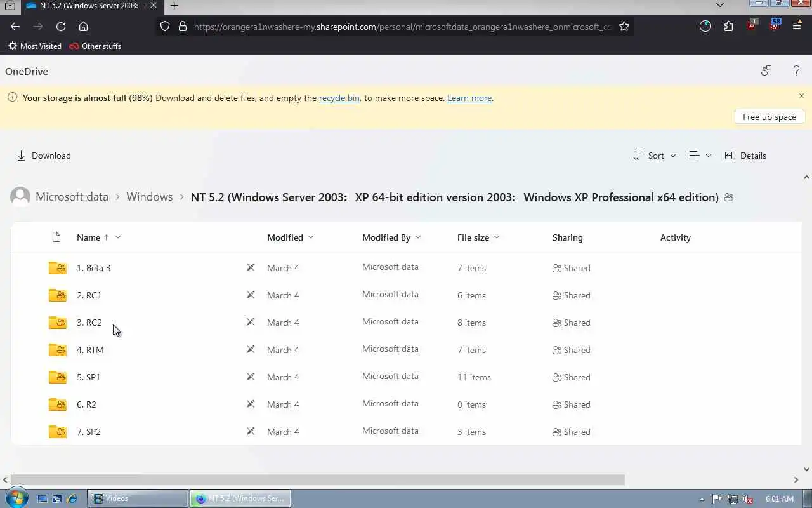Dismiss the storage warning banner
Viewport: 812px width, 508px height.
[802, 96]
